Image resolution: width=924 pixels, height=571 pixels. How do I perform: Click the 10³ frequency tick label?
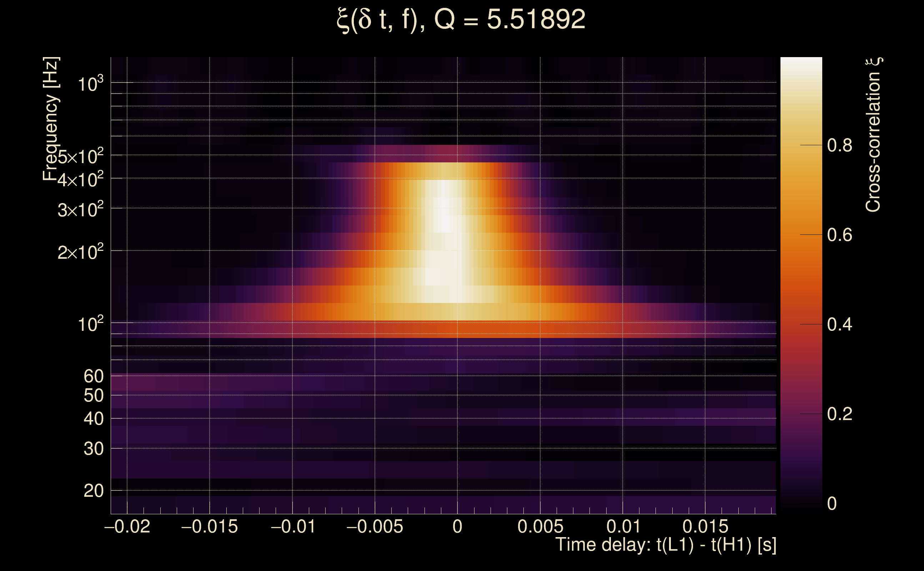pyautogui.click(x=90, y=84)
